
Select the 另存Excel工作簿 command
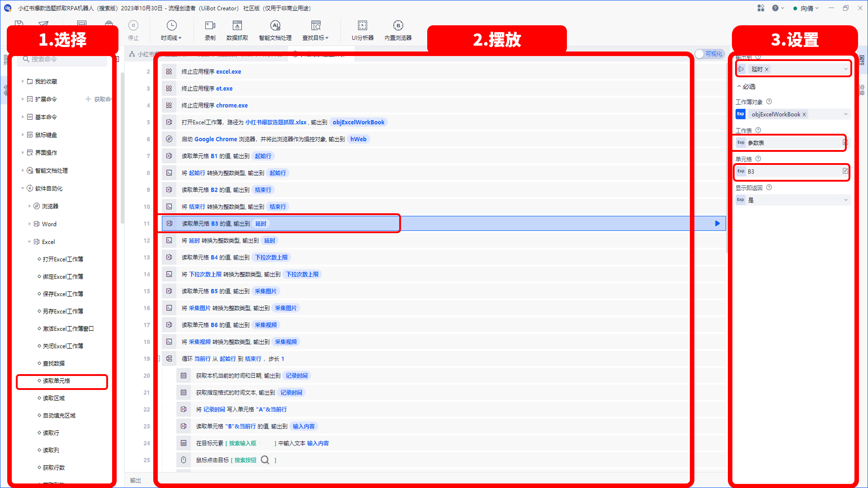tap(63, 311)
